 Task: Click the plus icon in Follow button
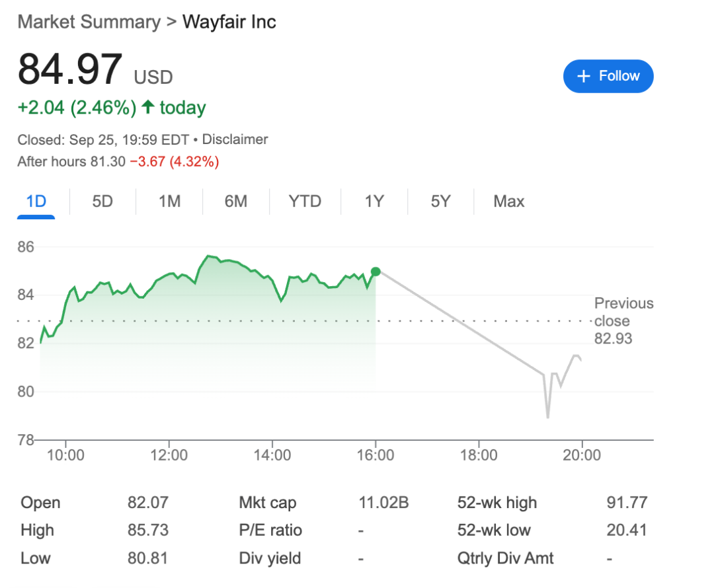(583, 77)
